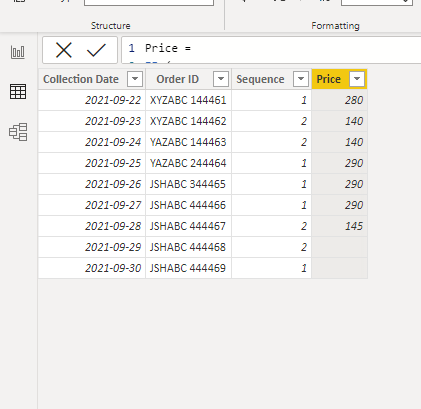Select the XYZABC 144462 order cell
The height and width of the screenshot is (409, 421).
click(188, 121)
